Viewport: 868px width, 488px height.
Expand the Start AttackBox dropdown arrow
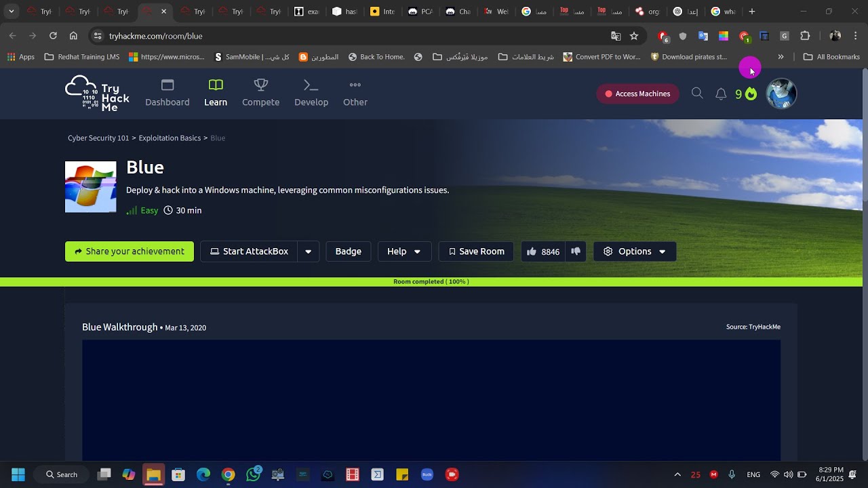pyautogui.click(x=308, y=251)
